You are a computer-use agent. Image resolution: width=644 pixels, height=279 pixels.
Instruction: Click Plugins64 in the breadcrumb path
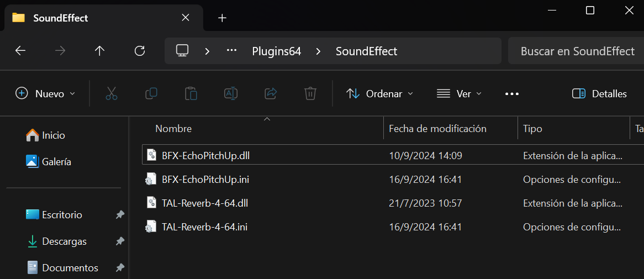coord(276,51)
